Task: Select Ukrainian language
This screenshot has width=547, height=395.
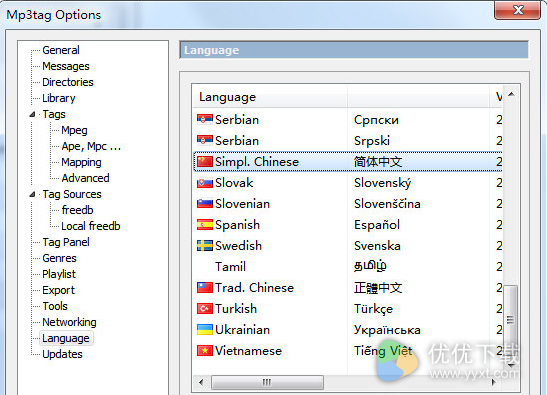Action: click(x=347, y=330)
